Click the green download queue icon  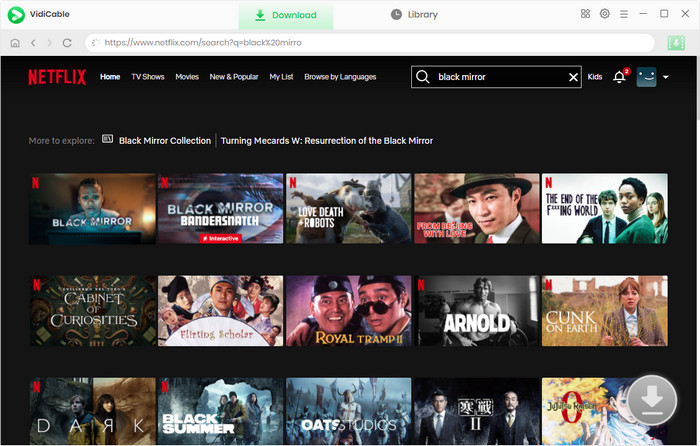click(676, 43)
